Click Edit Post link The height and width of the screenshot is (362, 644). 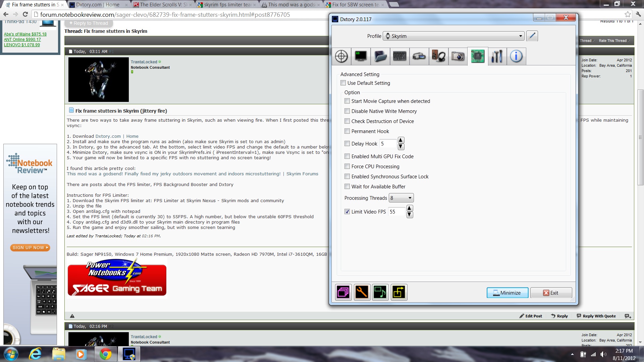point(531,316)
